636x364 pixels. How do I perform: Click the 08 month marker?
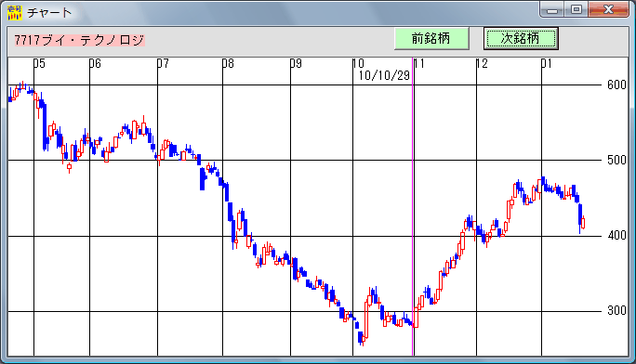coord(228,63)
